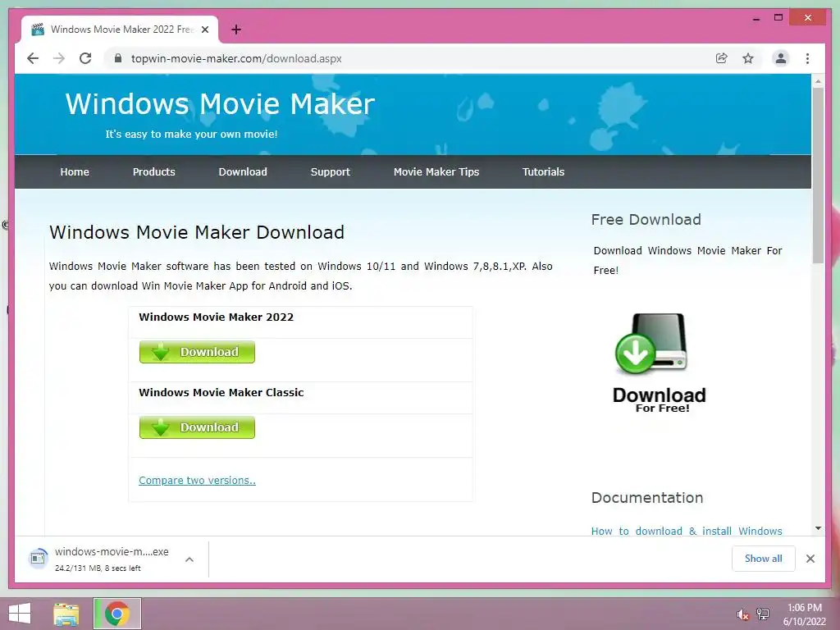Click the '24.2/131 MB, 8 secs left' status
This screenshot has height=630, width=840.
point(98,568)
